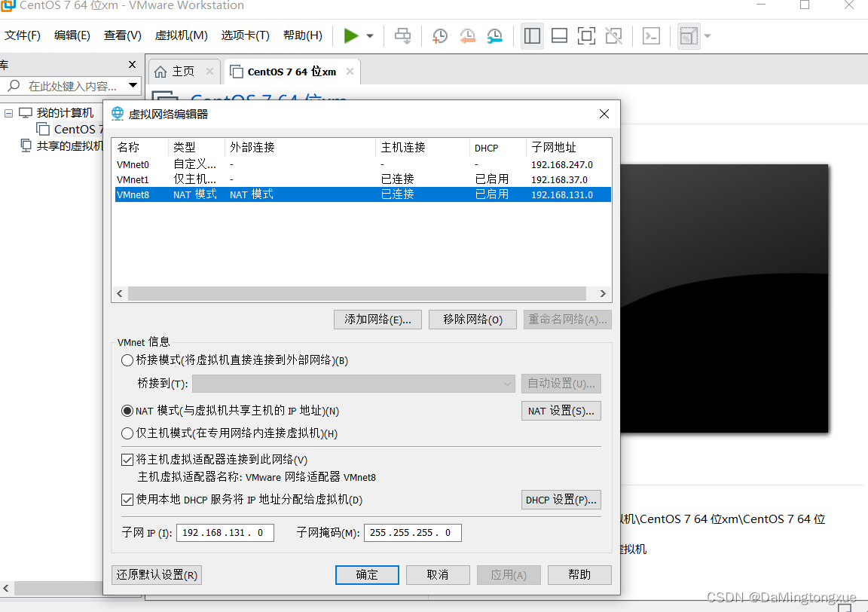
Task: Open the library search dropdown arrow
Action: (x=133, y=85)
